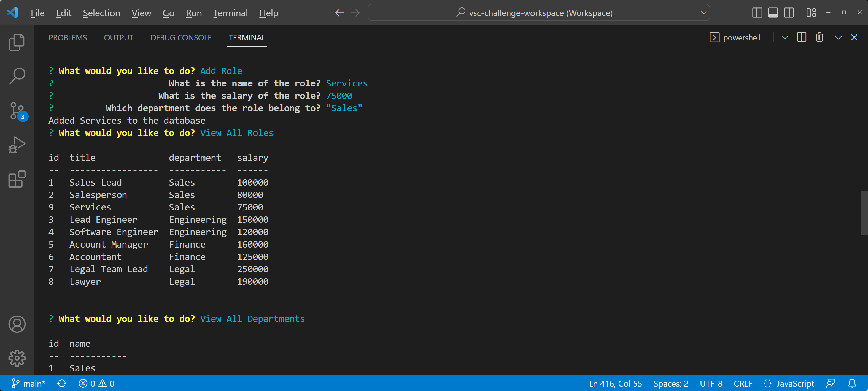Expand the terminal panel with chevron
868x391 pixels.
[838, 37]
